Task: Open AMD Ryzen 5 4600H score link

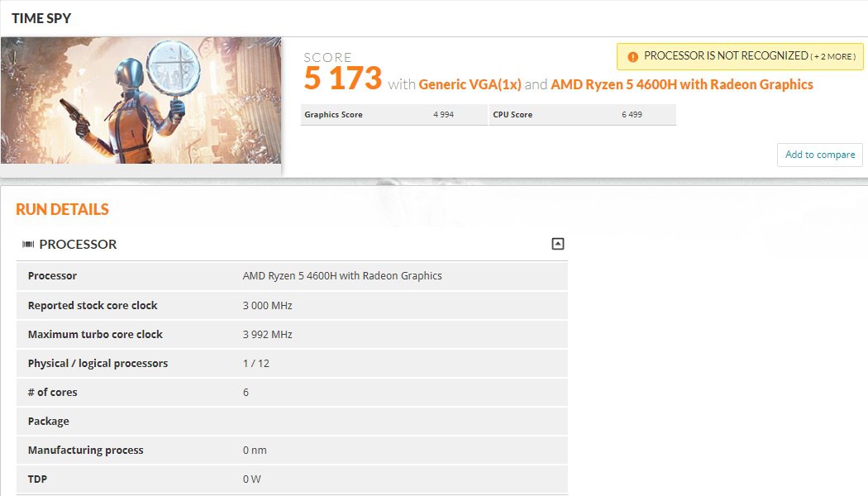Action: pyautogui.click(x=682, y=84)
